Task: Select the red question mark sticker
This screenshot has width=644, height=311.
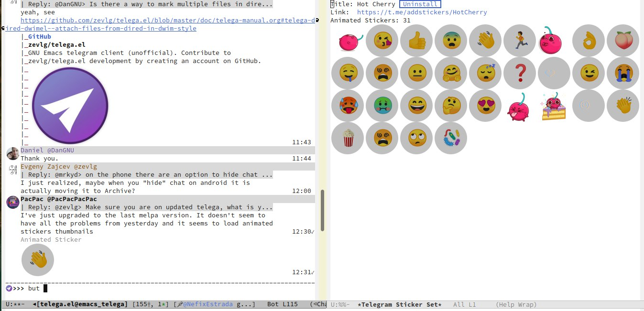Action: click(x=520, y=73)
